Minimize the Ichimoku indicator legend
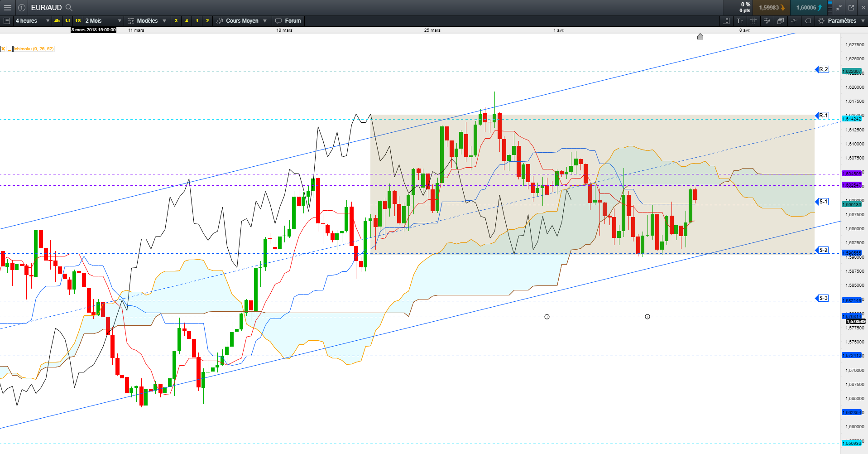 [x=10, y=49]
